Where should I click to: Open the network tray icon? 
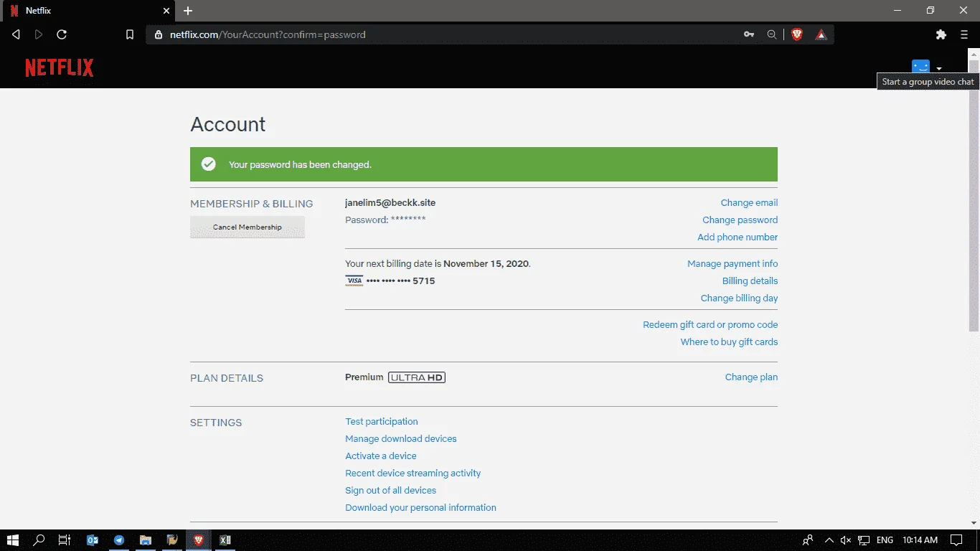point(864,540)
